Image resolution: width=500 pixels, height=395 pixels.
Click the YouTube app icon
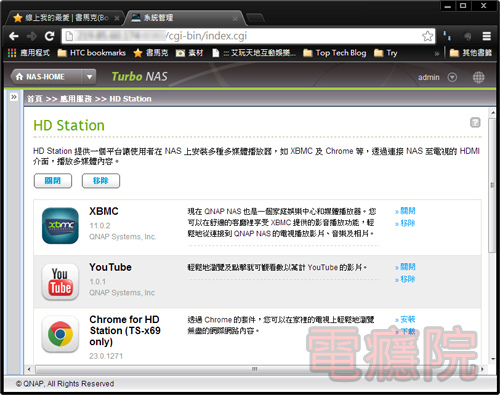click(x=60, y=282)
